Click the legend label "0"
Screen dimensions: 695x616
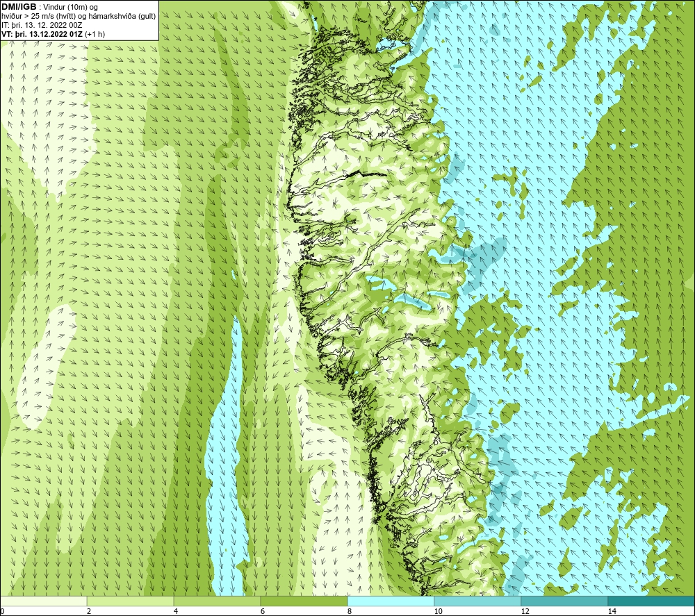click(x=2, y=611)
